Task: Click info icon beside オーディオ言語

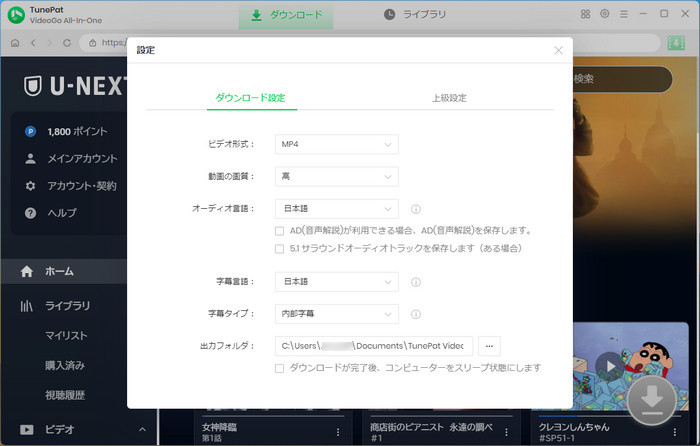Action: [416, 209]
